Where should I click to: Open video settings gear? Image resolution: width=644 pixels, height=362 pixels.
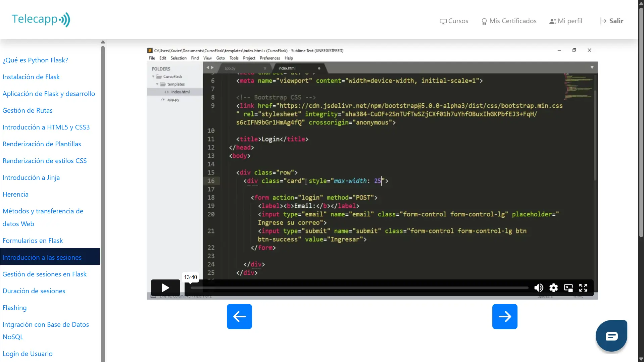tap(553, 288)
